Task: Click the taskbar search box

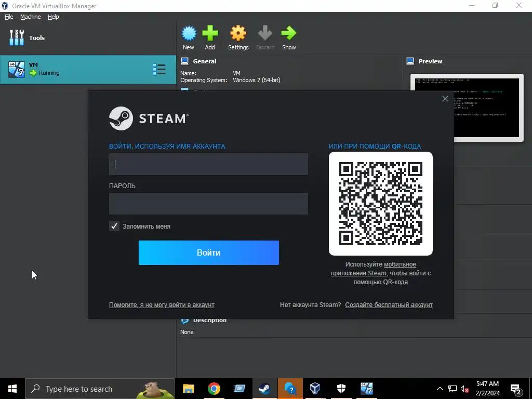Action: (x=100, y=389)
